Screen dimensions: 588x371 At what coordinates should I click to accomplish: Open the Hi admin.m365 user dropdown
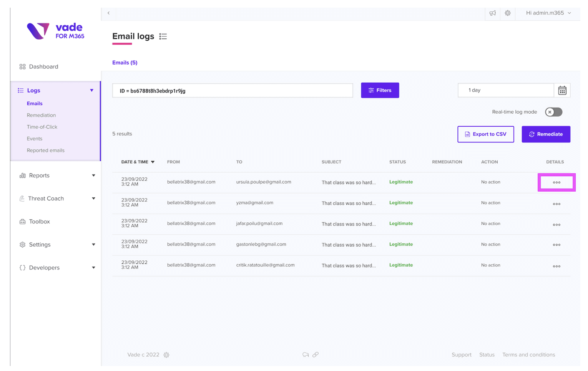pyautogui.click(x=548, y=13)
